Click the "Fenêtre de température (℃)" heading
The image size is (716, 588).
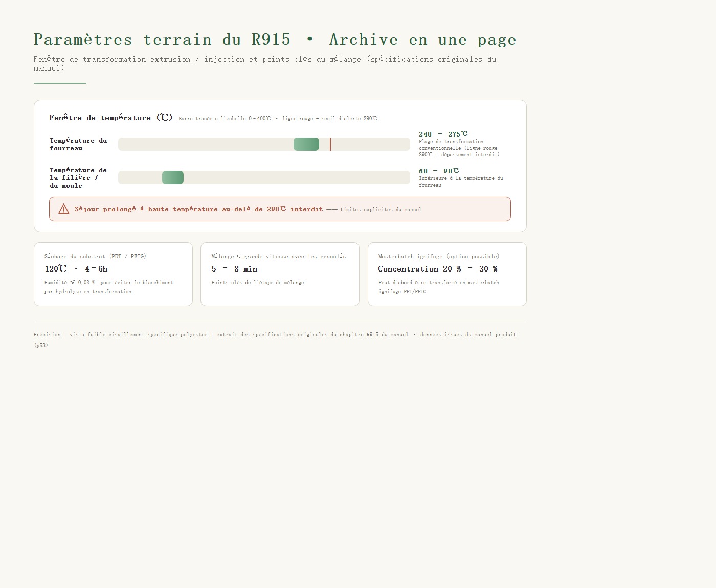point(111,118)
